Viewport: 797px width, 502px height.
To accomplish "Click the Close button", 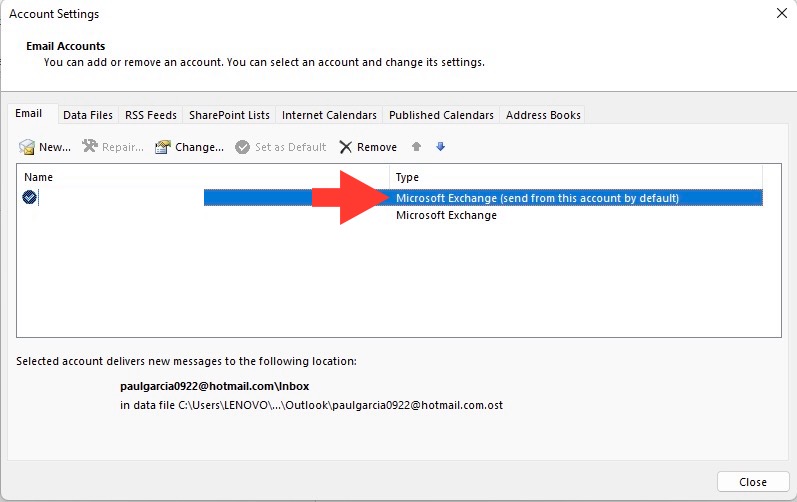I will 753,482.
